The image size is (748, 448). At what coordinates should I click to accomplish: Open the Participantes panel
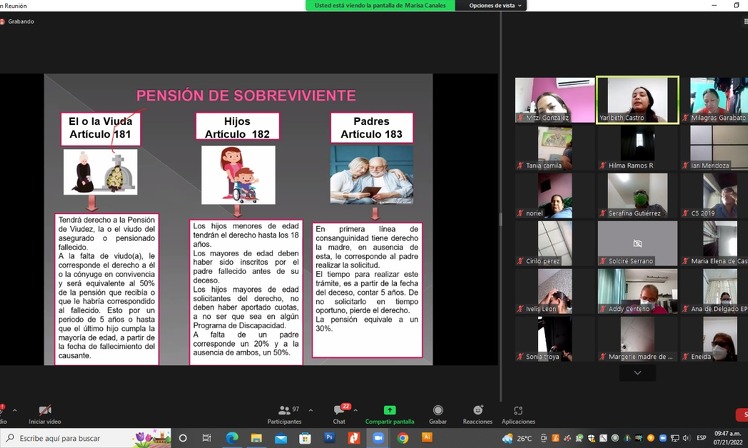(x=284, y=414)
